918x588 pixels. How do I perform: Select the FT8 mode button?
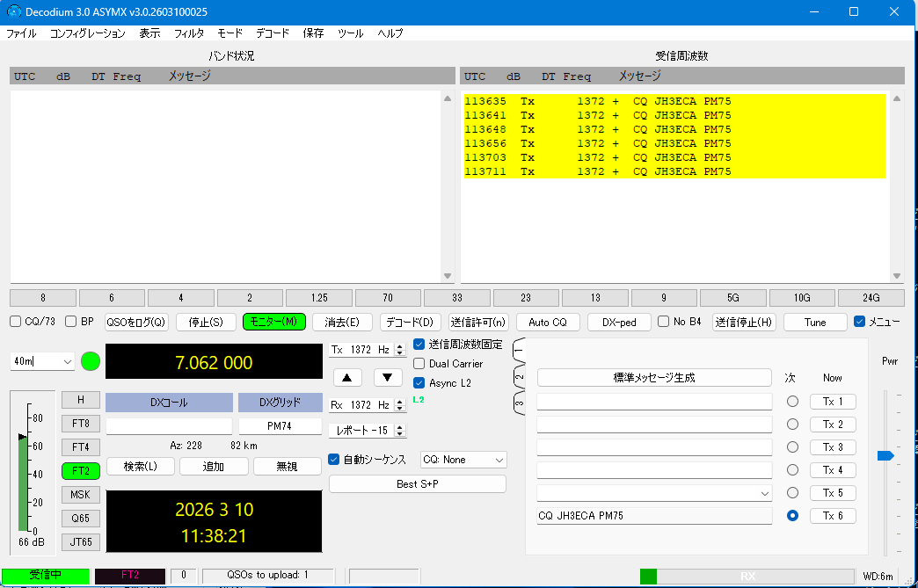[x=81, y=423]
